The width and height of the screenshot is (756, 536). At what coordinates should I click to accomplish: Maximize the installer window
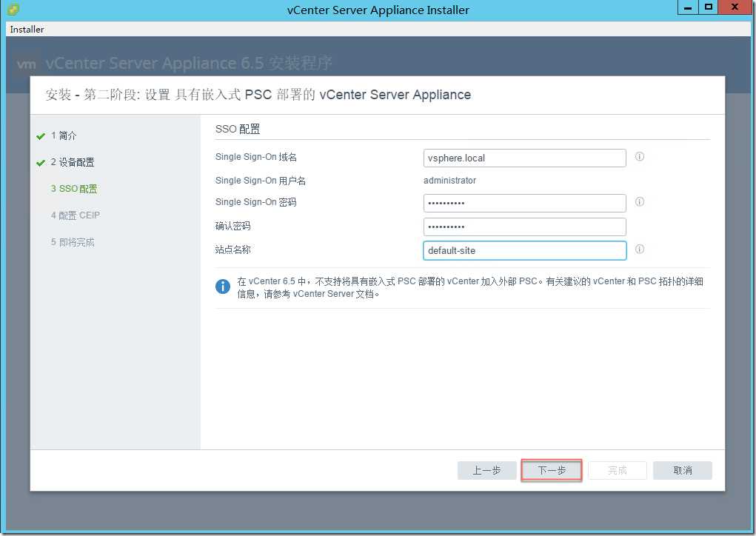coord(709,7)
